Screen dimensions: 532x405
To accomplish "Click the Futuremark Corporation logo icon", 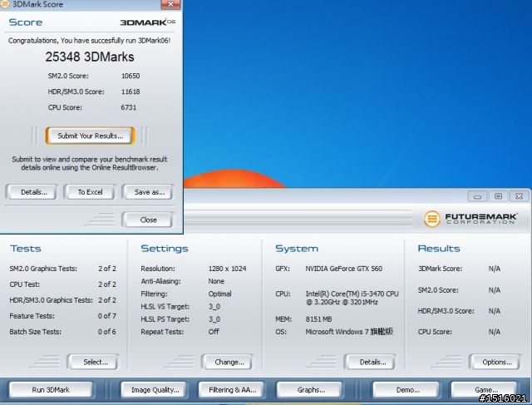I will [432, 219].
